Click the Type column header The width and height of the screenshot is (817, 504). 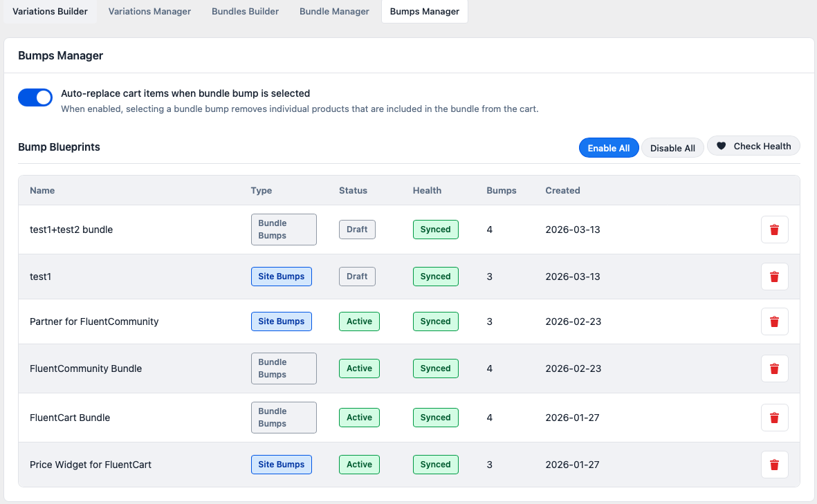(x=261, y=191)
